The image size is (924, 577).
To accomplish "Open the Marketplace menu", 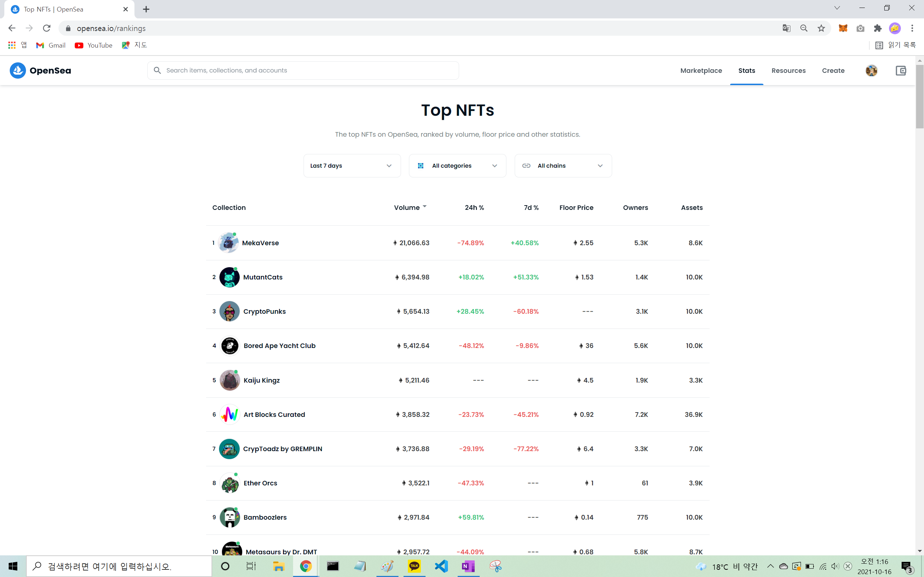I will 701,71.
